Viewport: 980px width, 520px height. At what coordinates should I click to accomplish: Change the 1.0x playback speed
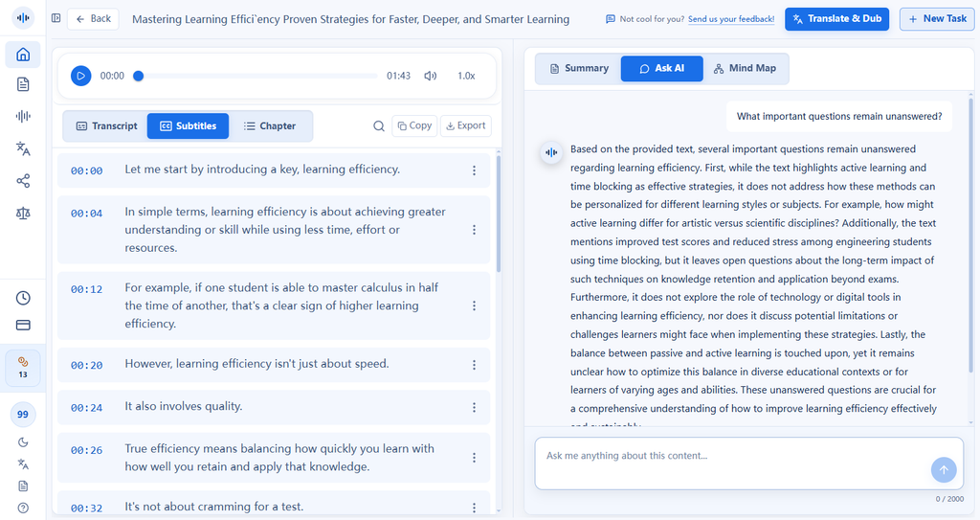click(x=466, y=76)
